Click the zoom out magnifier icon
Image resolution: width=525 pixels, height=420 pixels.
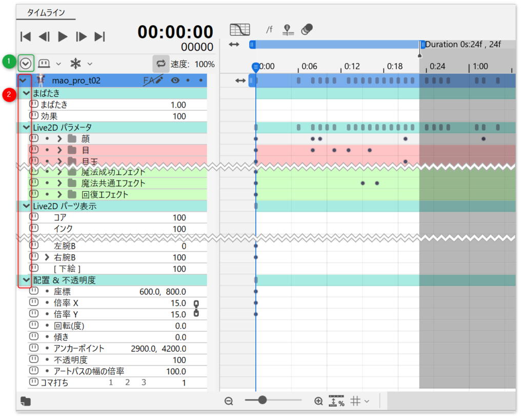pyautogui.click(x=229, y=401)
